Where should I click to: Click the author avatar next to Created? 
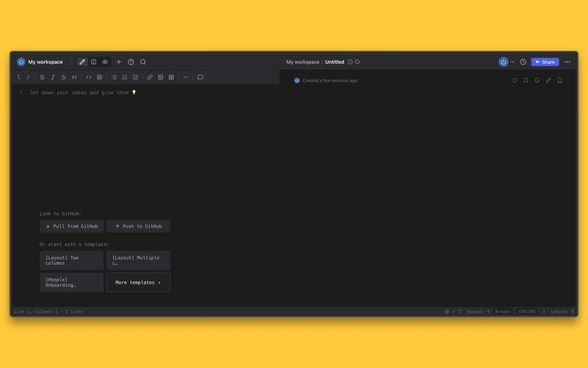(x=297, y=80)
